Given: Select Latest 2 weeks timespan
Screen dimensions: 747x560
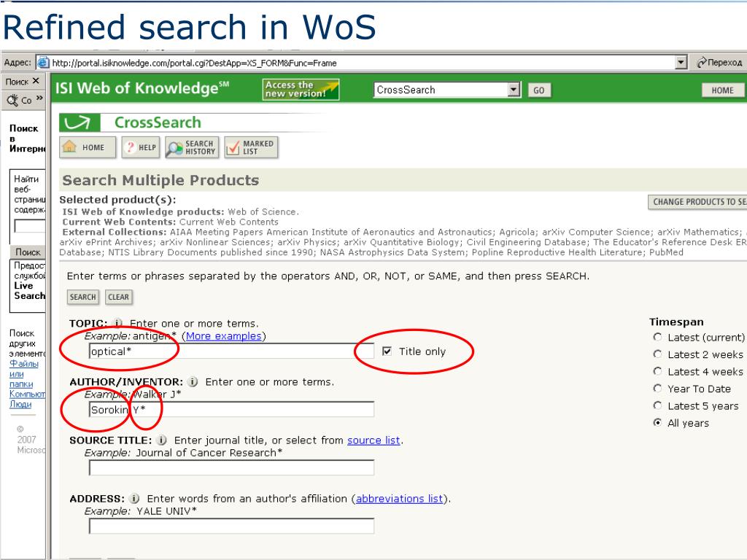Looking at the screenshot, I should point(657,354).
